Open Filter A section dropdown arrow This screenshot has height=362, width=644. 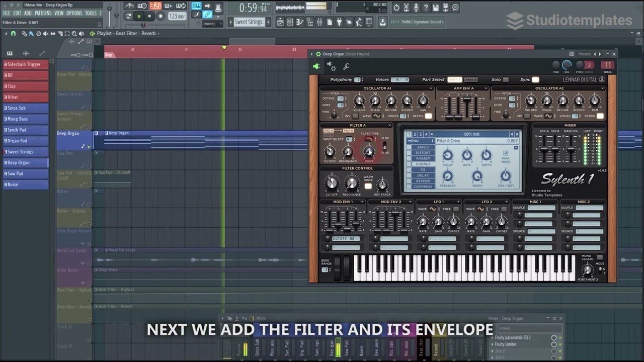(x=389, y=126)
